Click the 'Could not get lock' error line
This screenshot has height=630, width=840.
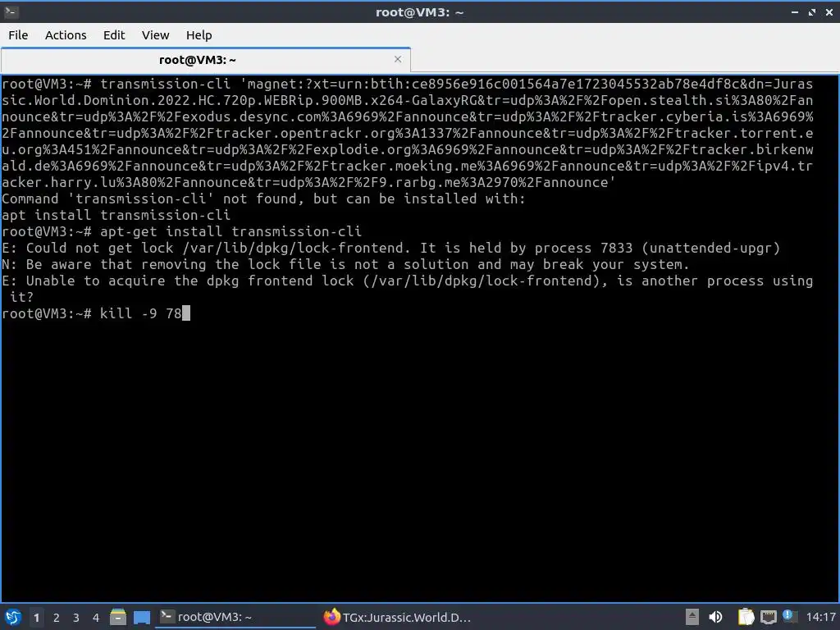(391, 248)
